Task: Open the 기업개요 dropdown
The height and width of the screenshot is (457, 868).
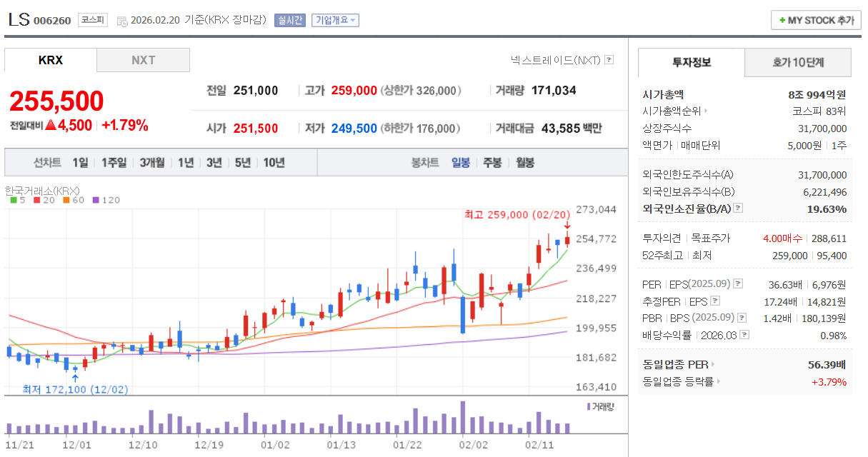Action: [335, 20]
